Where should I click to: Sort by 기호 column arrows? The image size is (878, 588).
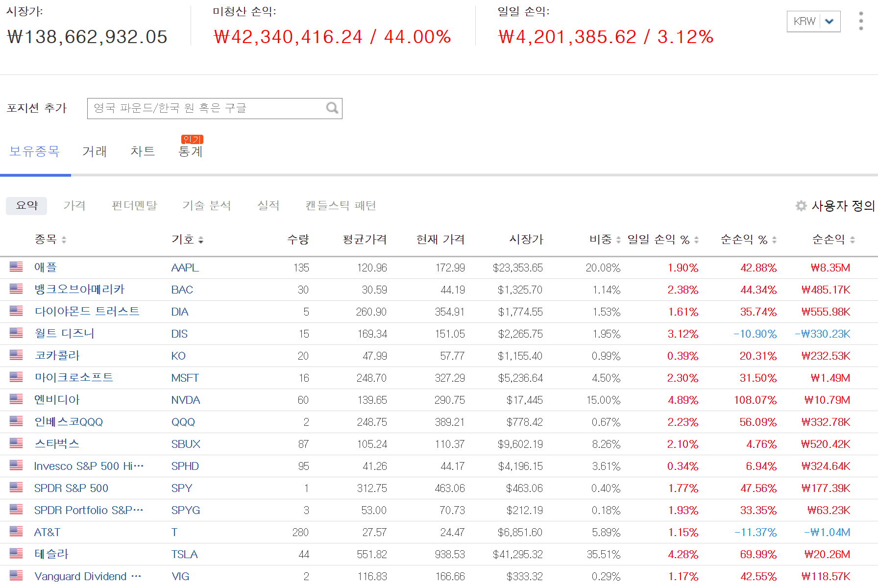201,240
